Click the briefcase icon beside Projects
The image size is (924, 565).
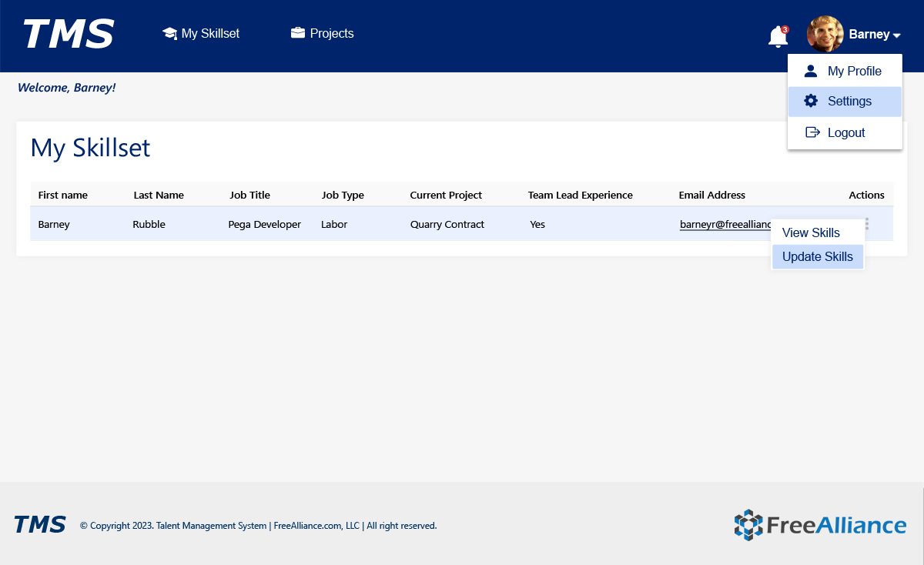(x=298, y=33)
